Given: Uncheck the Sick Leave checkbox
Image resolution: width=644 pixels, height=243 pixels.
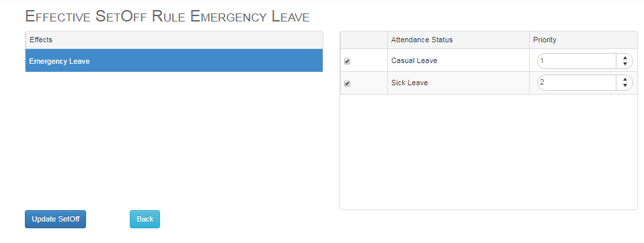Looking at the screenshot, I should pos(347,84).
